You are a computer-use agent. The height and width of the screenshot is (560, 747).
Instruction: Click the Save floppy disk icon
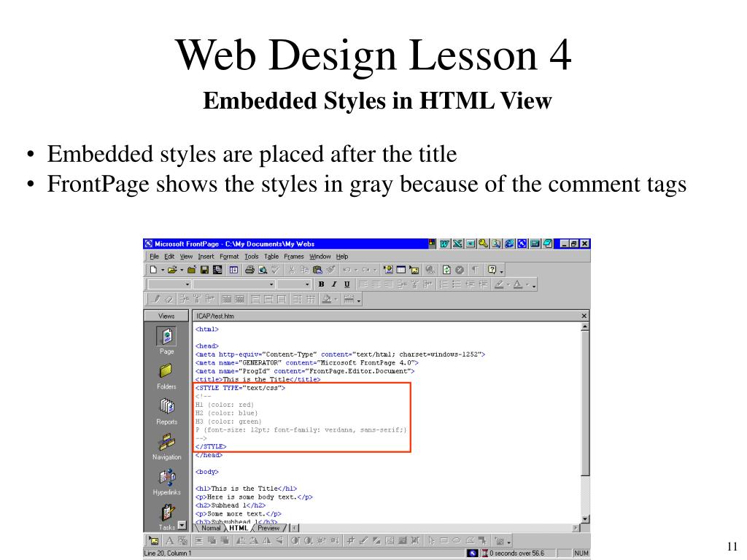click(204, 270)
